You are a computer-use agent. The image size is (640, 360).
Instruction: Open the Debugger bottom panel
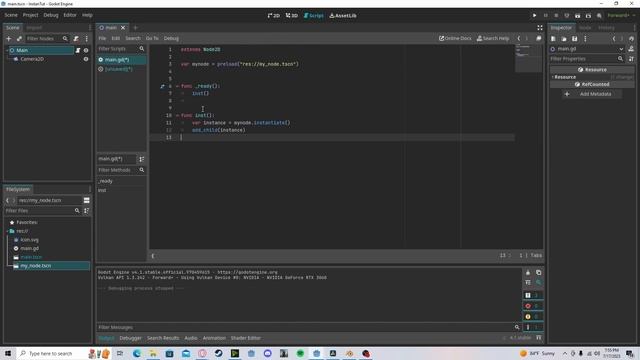(131, 338)
